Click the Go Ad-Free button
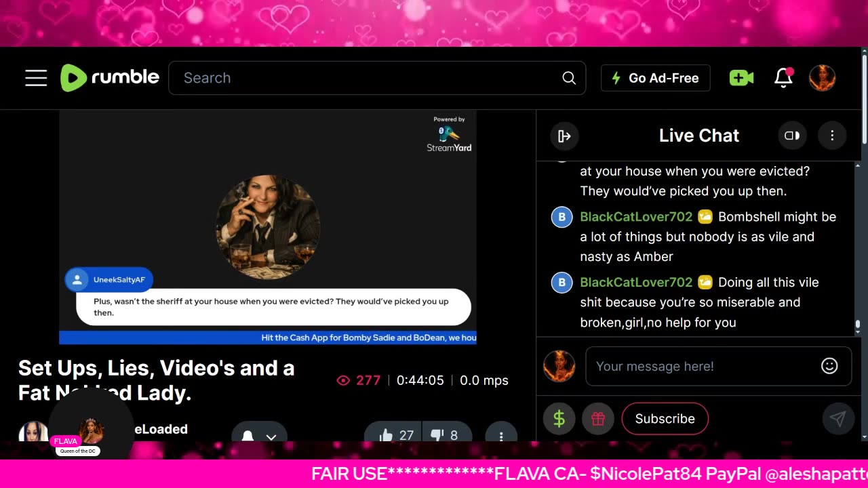 655,78
